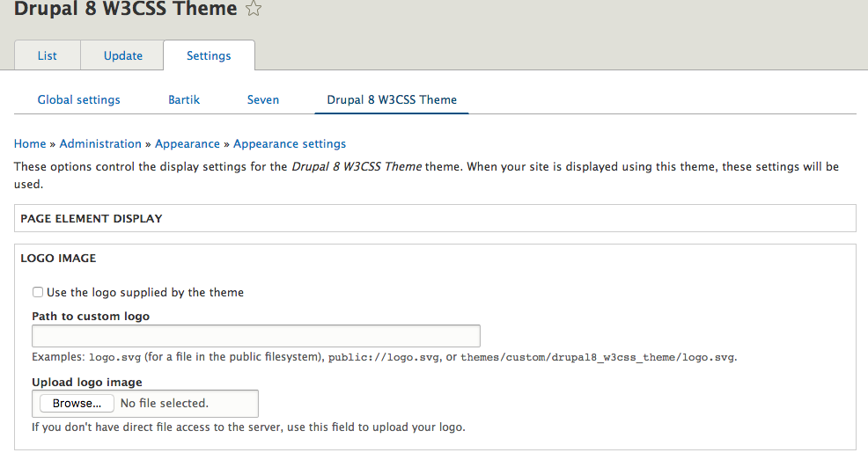The height and width of the screenshot is (460, 868).
Task: Open the Seven theme settings tab
Action: pyautogui.click(x=263, y=99)
